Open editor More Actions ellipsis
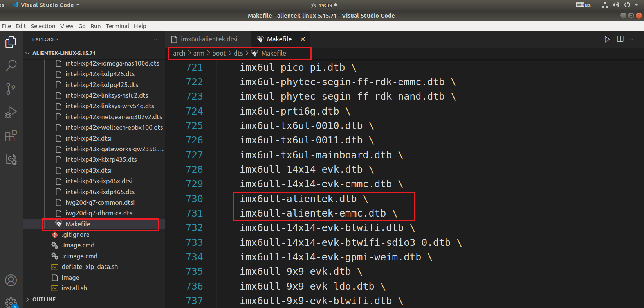 click(x=633, y=39)
